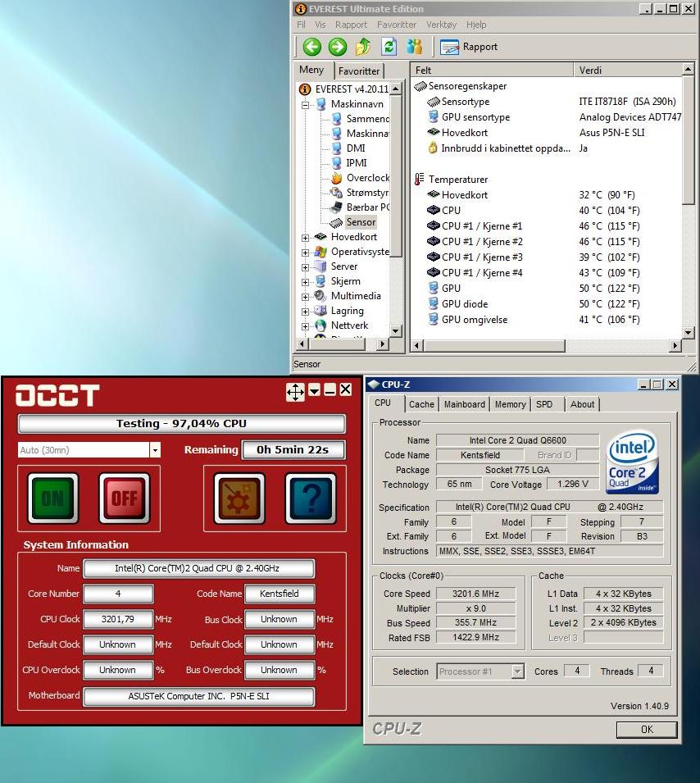Viewport: 700px width, 783px height.
Task: Stop the OCCT test with OFF button
Action: [x=125, y=498]
